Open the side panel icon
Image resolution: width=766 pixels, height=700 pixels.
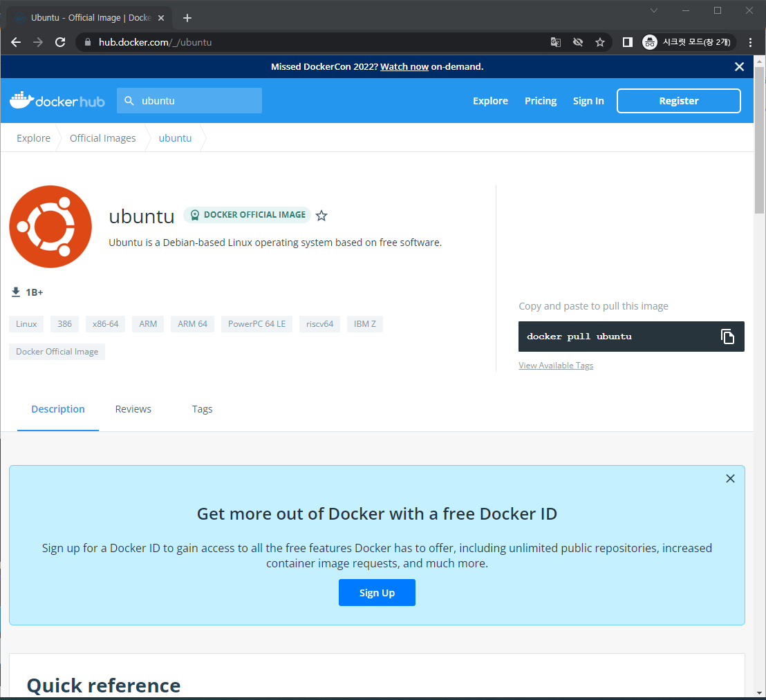point(627,42)
